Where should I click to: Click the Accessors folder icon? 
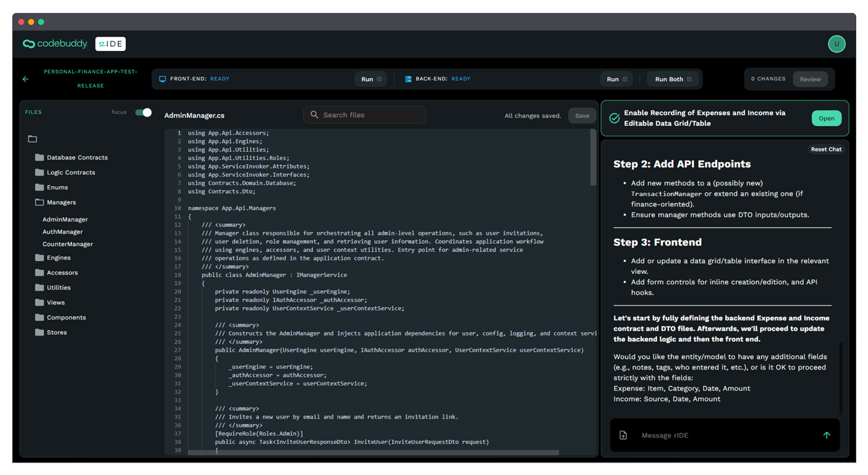[x=40, y=272]
